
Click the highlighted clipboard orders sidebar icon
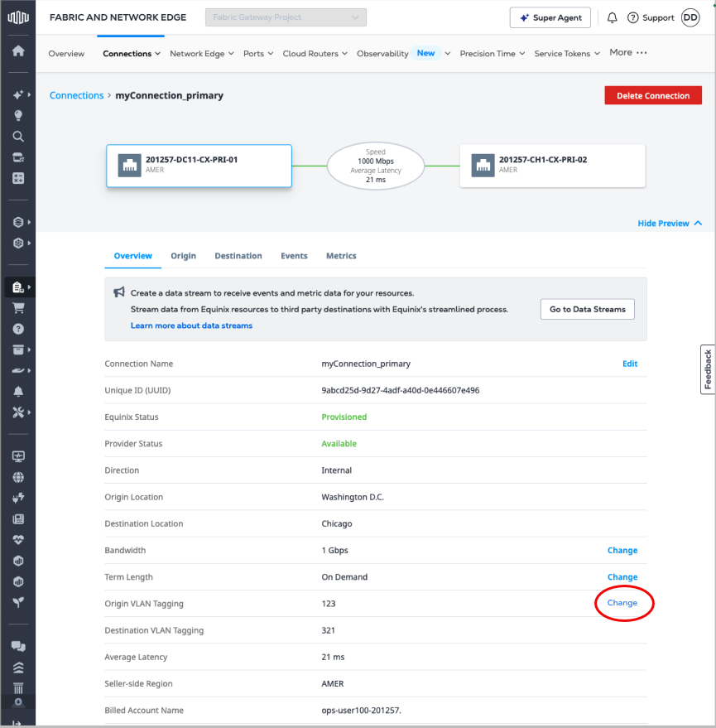18,287
